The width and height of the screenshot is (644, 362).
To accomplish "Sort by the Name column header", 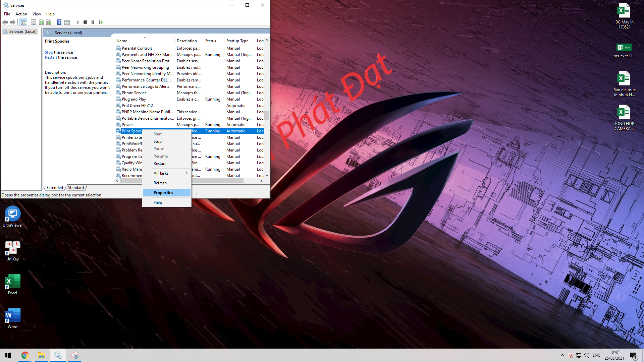I will [144, 41].
